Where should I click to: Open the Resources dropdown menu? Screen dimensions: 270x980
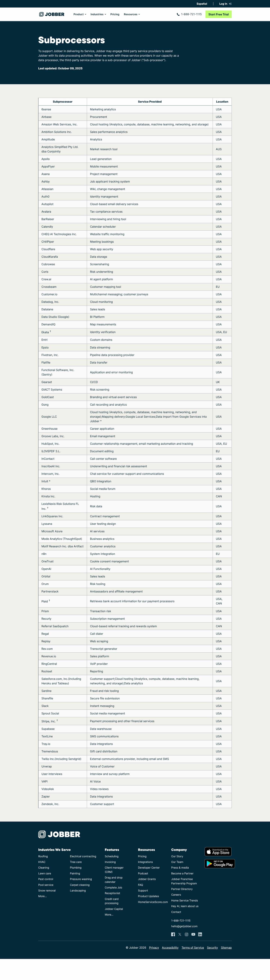tap(132, 14)
